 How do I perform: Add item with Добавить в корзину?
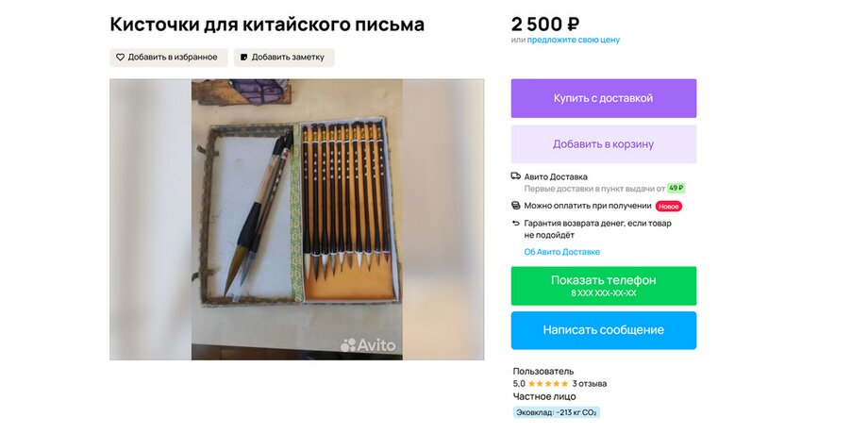tap(604, 144)
